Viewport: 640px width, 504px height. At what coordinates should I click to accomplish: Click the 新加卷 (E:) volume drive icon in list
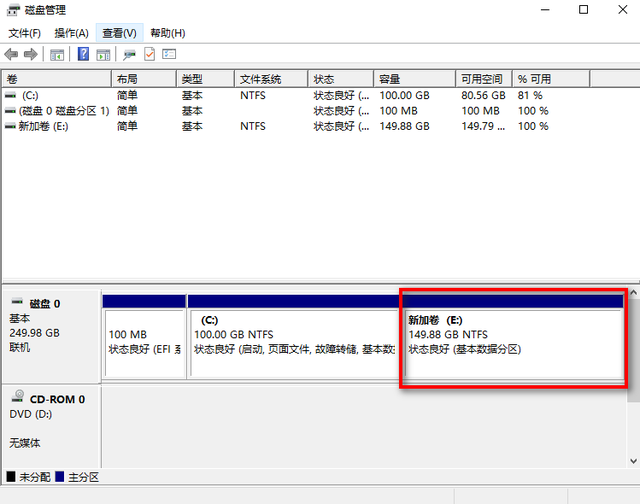[x=11, y=127]
